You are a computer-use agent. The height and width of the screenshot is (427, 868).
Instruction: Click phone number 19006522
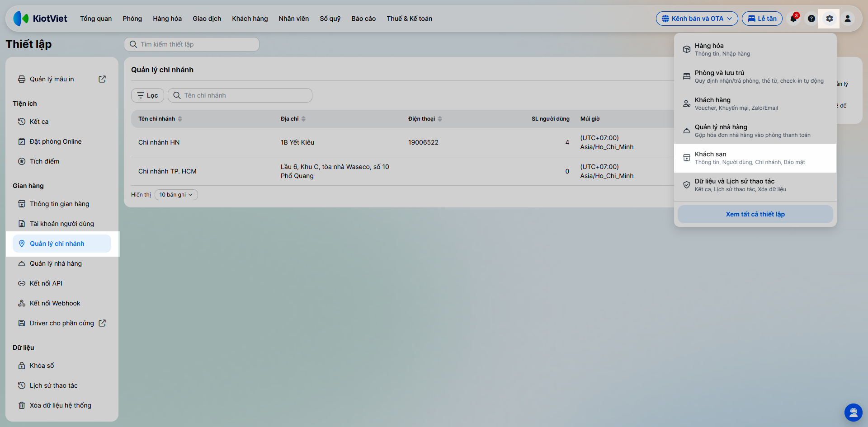tap(423, 142)
